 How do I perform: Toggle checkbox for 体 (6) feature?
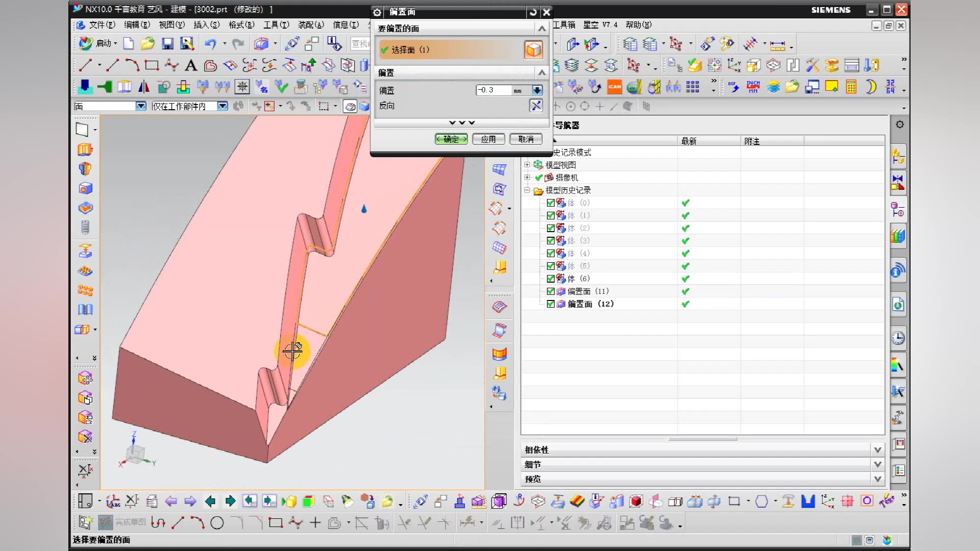[550, 279]
